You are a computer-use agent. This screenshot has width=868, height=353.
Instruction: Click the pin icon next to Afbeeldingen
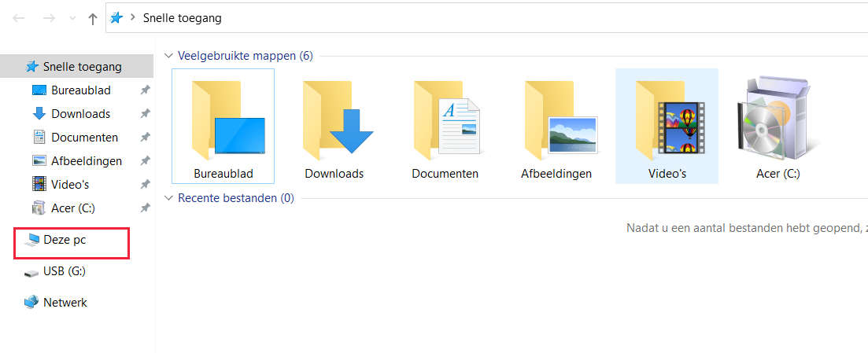(145, 161)
